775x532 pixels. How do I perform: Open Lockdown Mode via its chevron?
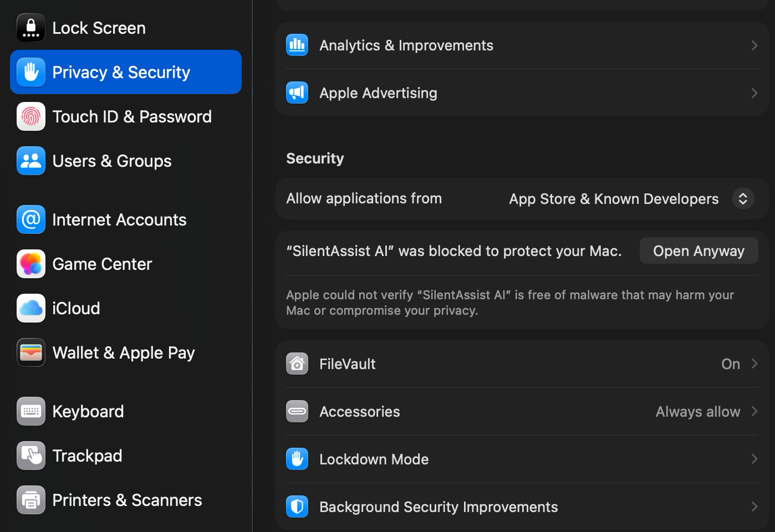[x=754, y=459]
